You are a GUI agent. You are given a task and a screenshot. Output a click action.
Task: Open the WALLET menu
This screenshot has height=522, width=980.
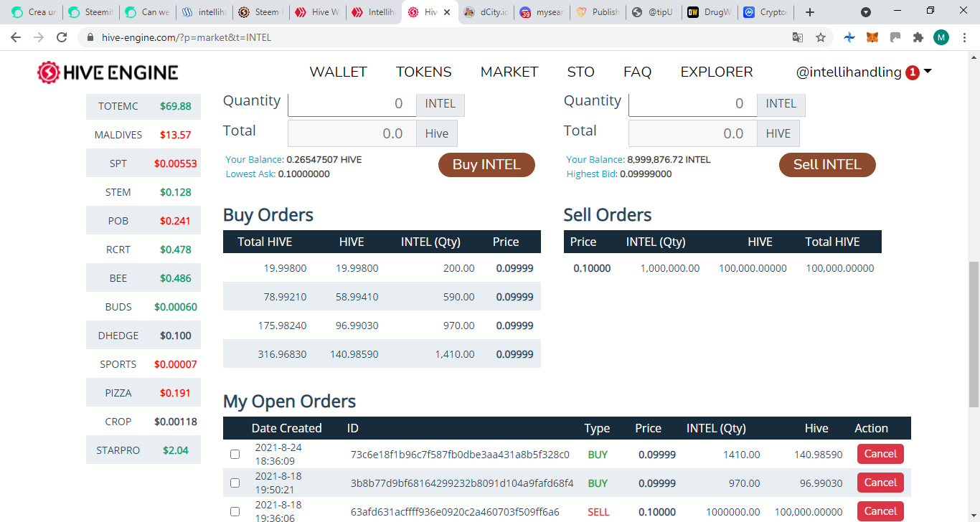(338, 72)
